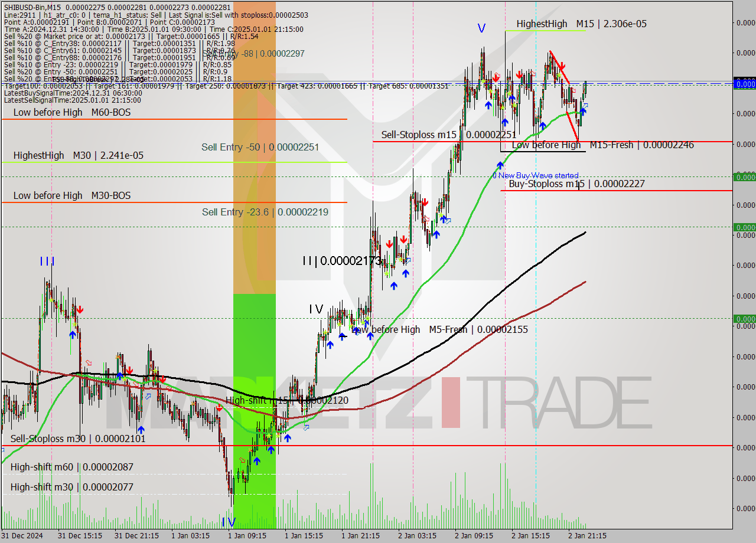Click the '1 Jan 09:15' time axis label

pyautogui.click(x=247, y=536)
